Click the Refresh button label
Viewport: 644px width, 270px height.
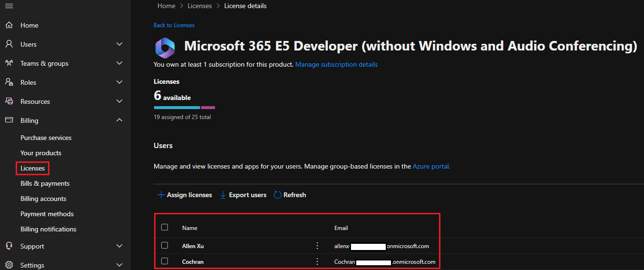pos(295,195)
